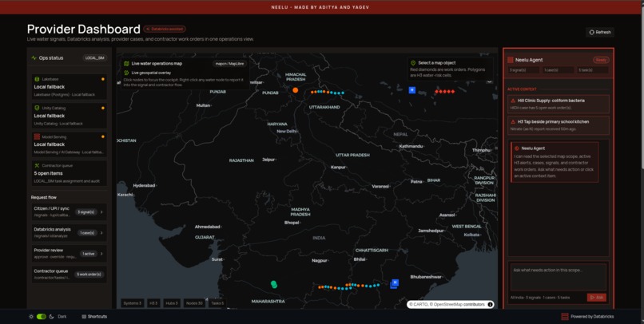Screen dimensions: 644x324
Task: Click the Databricks assisted badge
Action: [x=165, y=29]
